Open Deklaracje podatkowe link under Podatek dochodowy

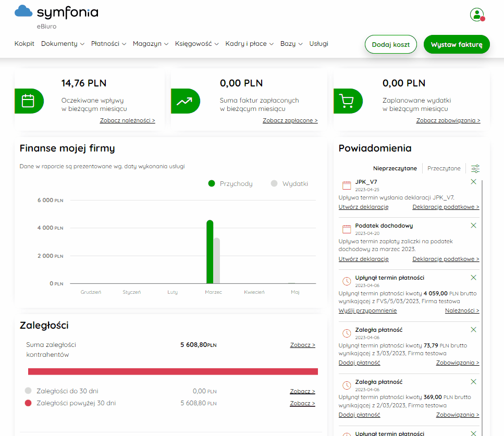pyautogui.click(x=446, y=259)
